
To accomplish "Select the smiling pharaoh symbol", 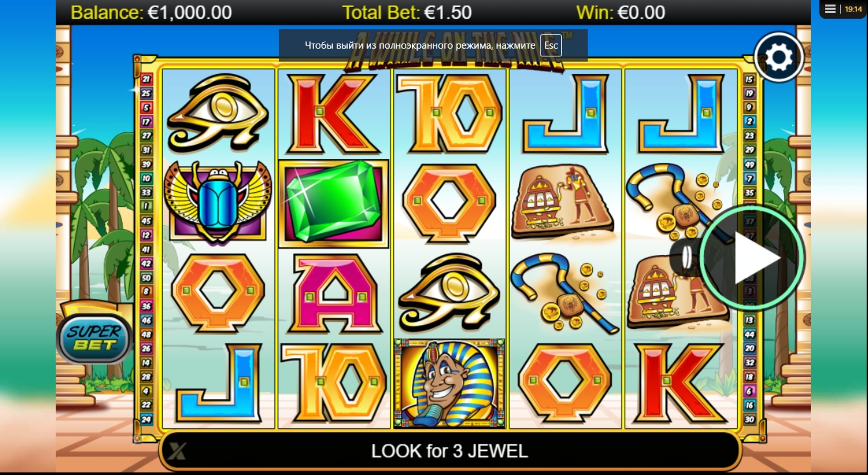I will pyautogui.click(x=449, y=384).
